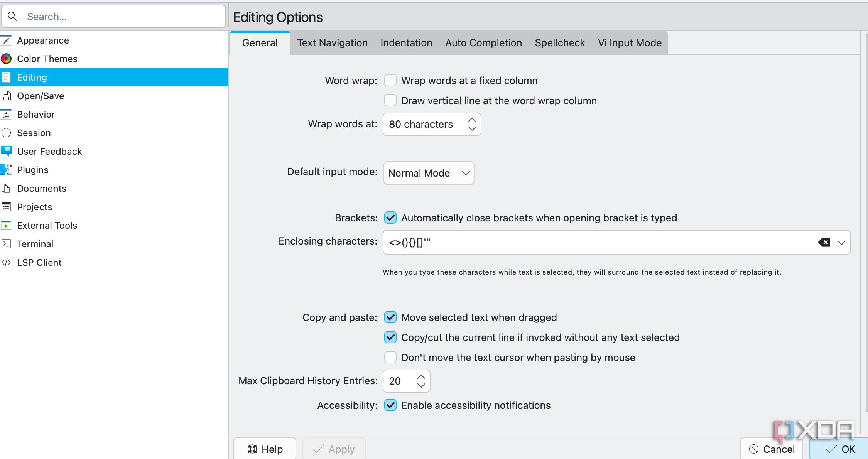Click the LSP Client code brackets icon

[x=6, y=262]
